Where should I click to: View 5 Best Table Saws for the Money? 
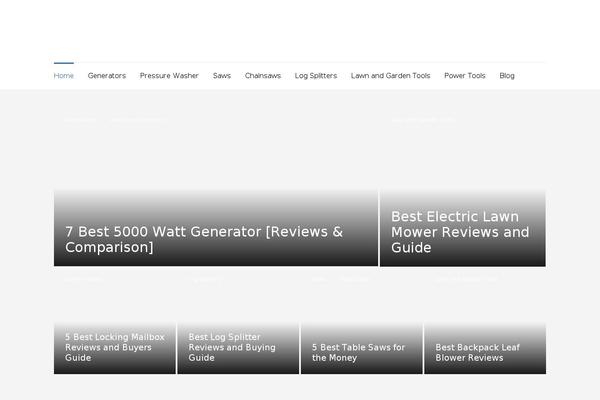tap(358, 353)
